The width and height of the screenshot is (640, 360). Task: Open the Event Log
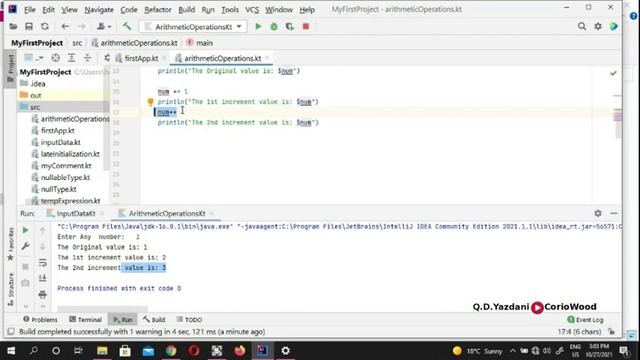[585, 320]
